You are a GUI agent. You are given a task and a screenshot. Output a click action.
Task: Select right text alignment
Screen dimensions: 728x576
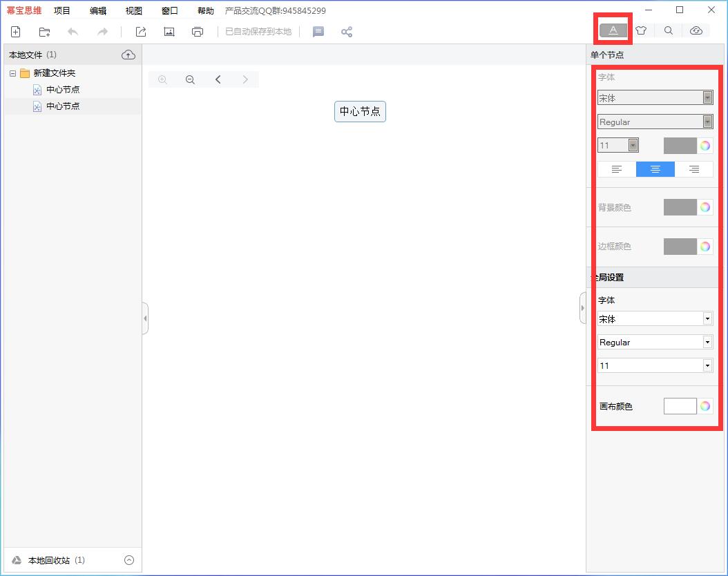pyautogui.click(x=694, y=169)
